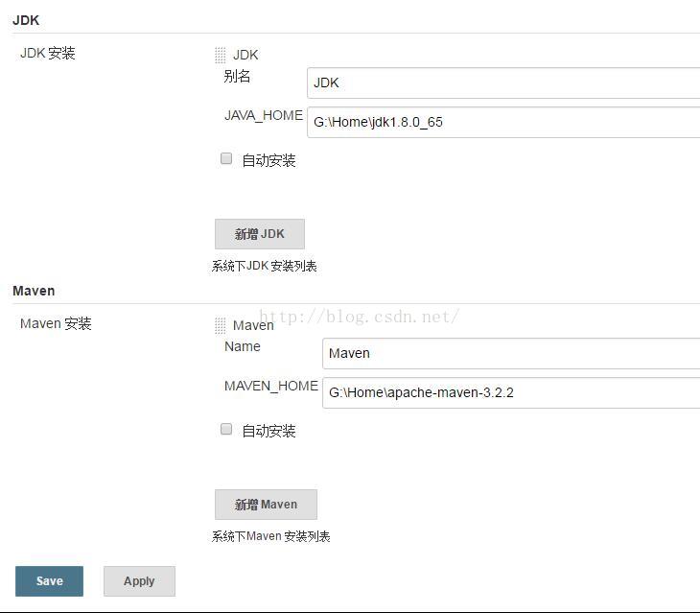Select the 系统下JDK 安装列表 description text
700x613 pixels.
pyautogui.click(x=265, y=266)
